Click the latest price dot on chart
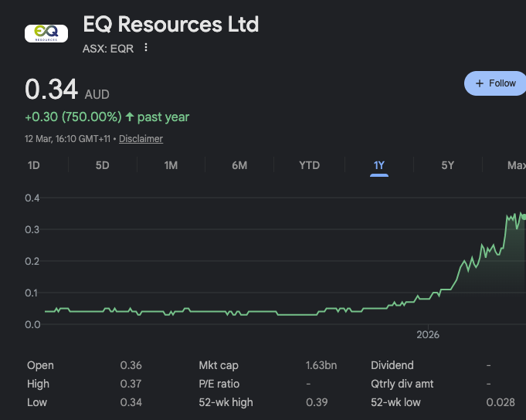This screenshot has width=526, height=420. click(x=524, y=217)
